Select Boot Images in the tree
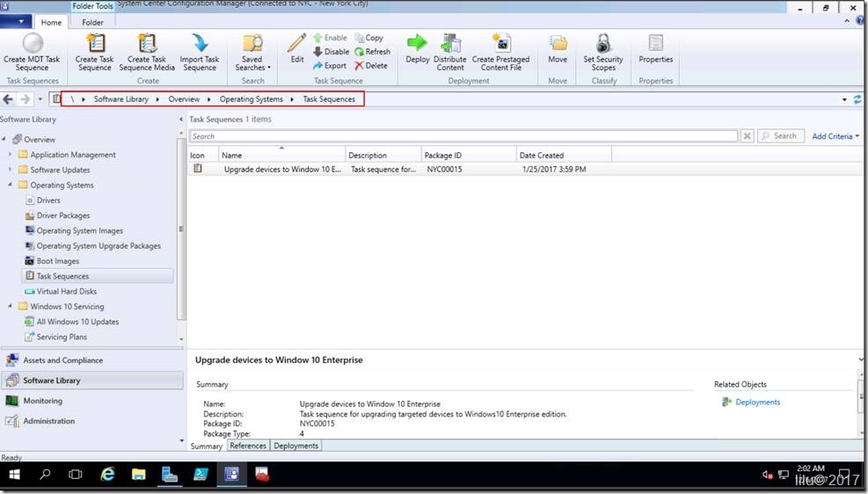 point(52,261)
